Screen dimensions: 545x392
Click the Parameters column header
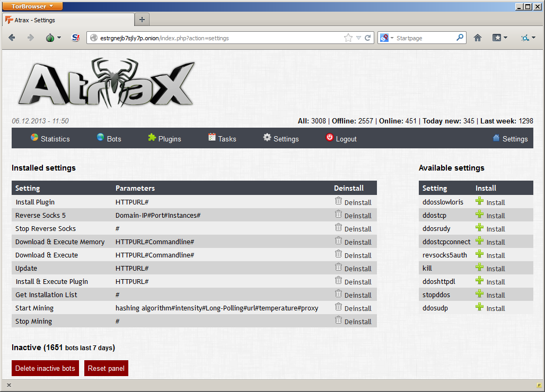click(x=135, y=188)
